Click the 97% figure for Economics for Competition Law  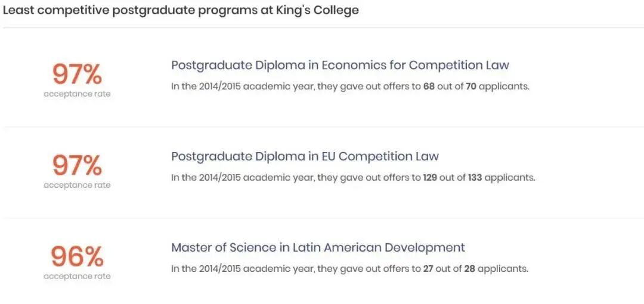point(77,75)
